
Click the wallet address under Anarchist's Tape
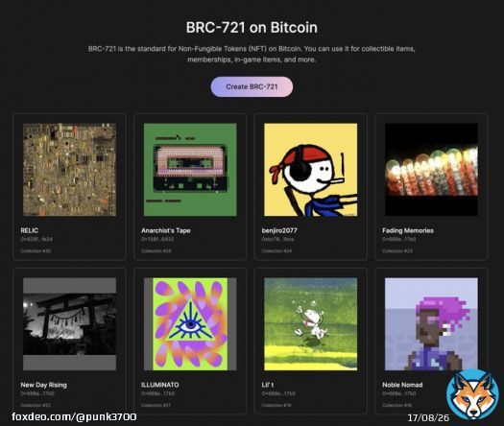[x=157, y=239]
